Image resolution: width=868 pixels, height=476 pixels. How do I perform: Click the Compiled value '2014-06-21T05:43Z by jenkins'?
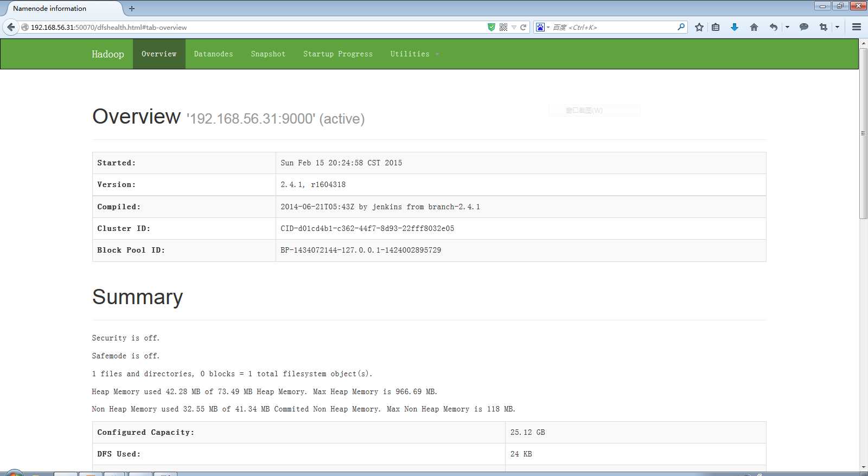pos(380,207)
